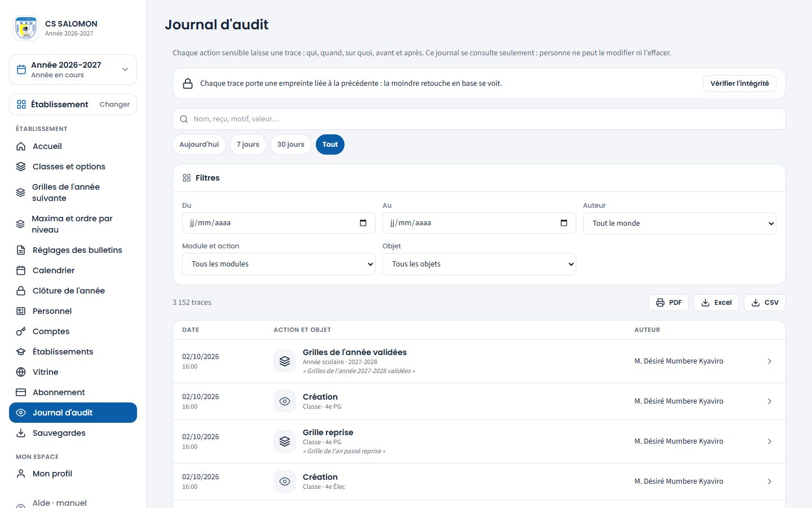Click the 'Vérifier l'intégrité' button
This screenshot has height=508, width=812.
(739, 84)
